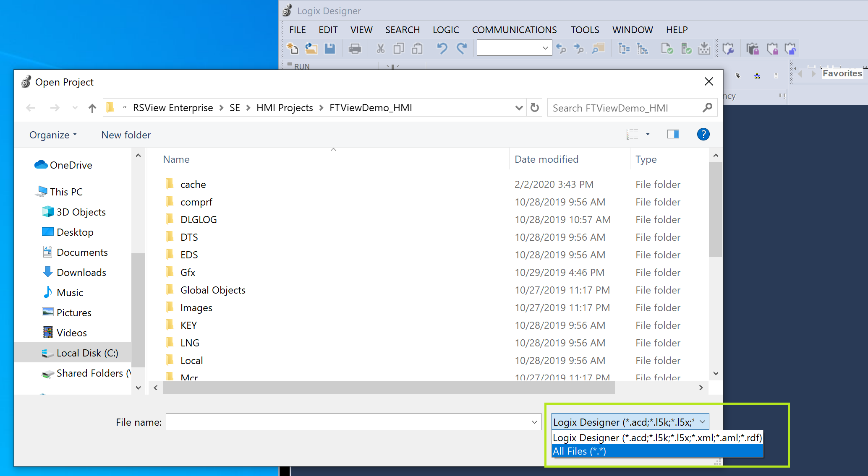Click the Save disk icon
The height and width of the screenshot is (476, 868).
[x=330, y=49]
